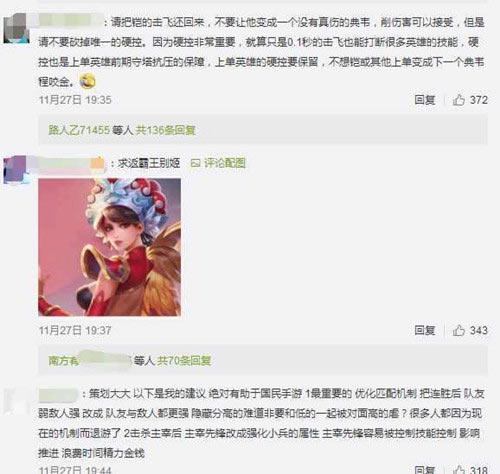Click the first commenter's blurred username
This screenshot has width=500, height=474.
71,22
